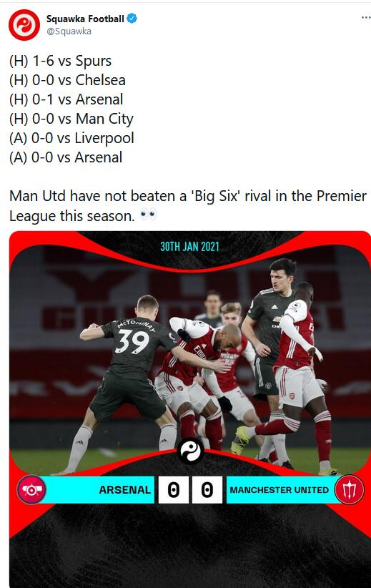Click the 'Big Six' rival sentence text
371x588 pixels.
pos(188,206)
